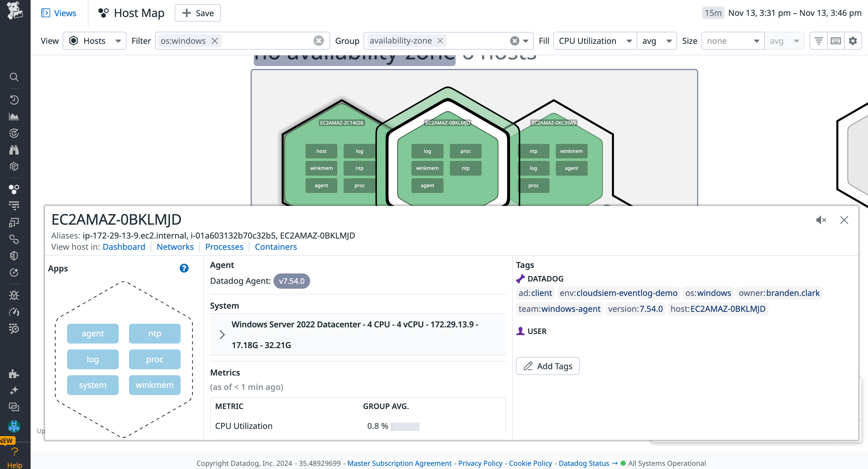The height and width of the screenshot is (469, 868).
Task: Select the Watchdog binoculars icon in sidebar
Action: click(x=14, y=150)
